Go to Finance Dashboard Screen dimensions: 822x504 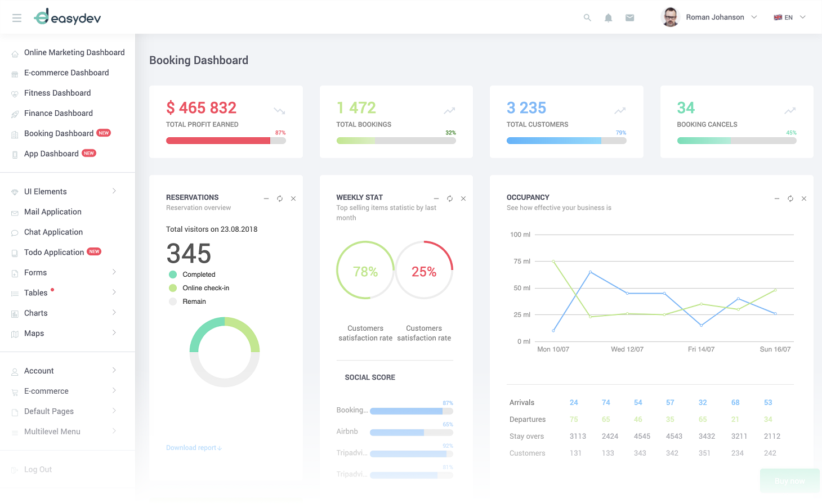coord(58,113)
